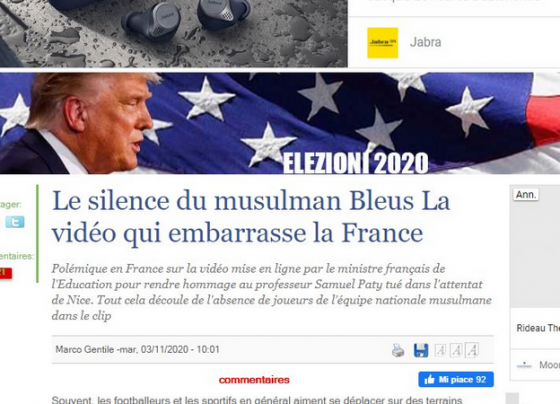
Task: Open the Elezioni 2020 banner
Action: 280,123
